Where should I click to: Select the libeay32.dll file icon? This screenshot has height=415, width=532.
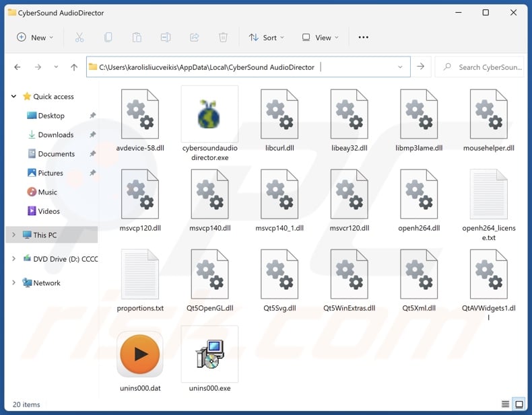coord(349,114)
